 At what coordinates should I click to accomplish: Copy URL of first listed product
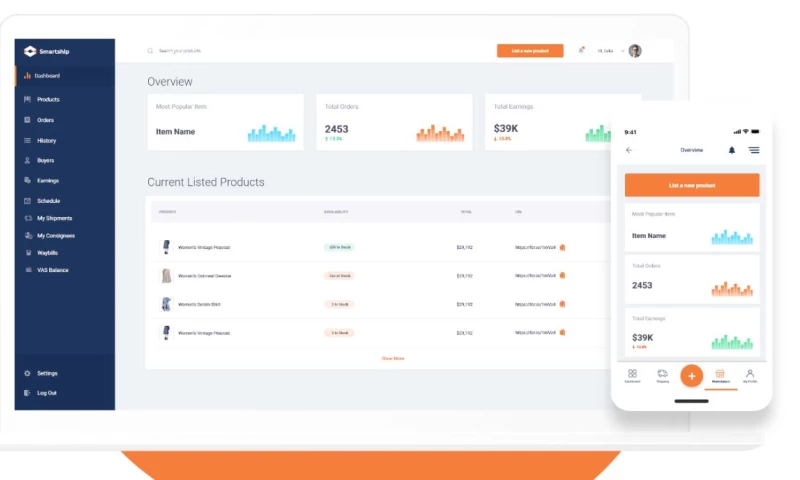click(562, 247)
